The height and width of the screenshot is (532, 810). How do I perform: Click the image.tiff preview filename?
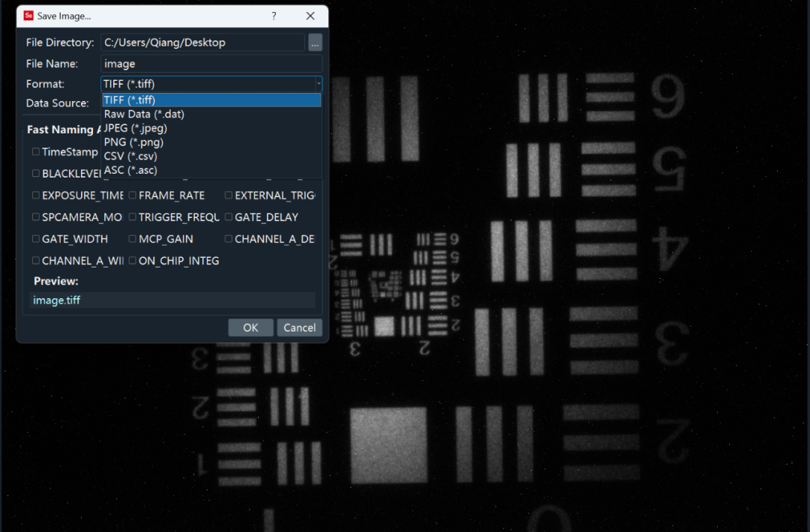point(57,300)
